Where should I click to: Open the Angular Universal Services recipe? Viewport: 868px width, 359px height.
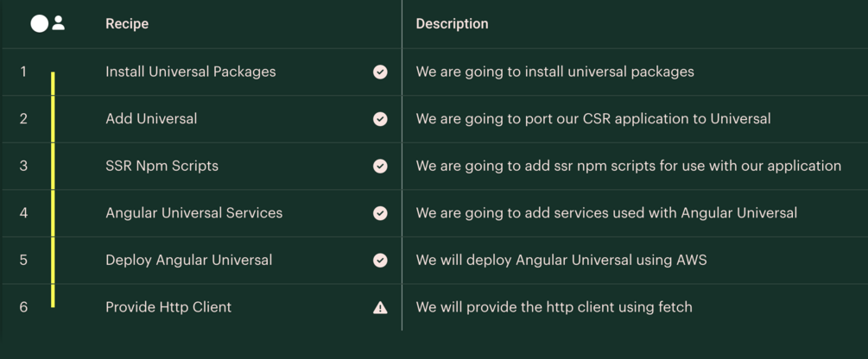193,213
